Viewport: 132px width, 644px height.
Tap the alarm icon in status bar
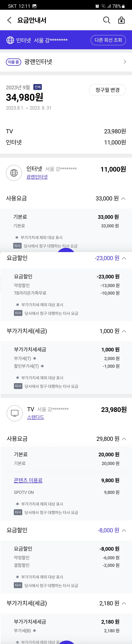(97, 6)
